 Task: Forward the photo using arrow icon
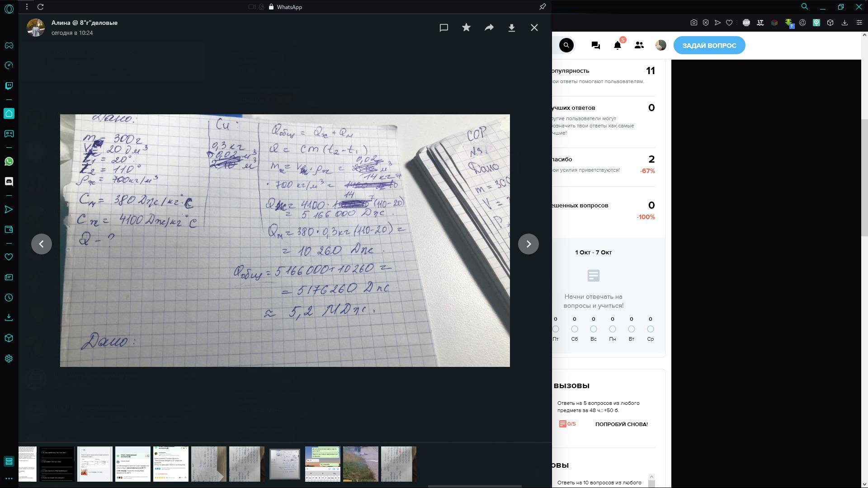tap(489, 28)
